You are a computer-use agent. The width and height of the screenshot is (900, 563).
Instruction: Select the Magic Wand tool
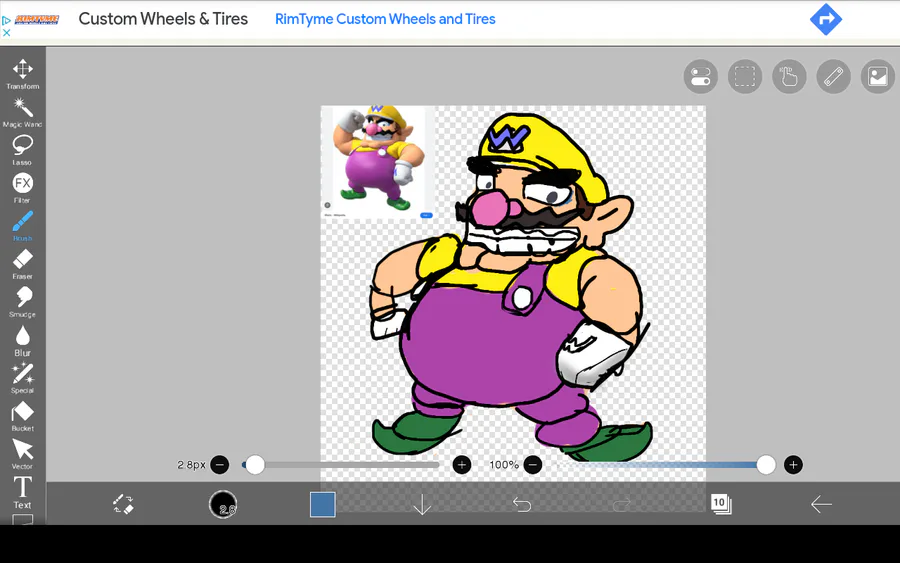coord(22,112)
